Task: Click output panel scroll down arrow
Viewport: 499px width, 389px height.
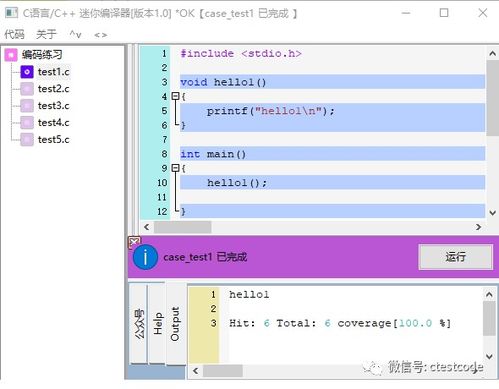Action: point(489,356)
